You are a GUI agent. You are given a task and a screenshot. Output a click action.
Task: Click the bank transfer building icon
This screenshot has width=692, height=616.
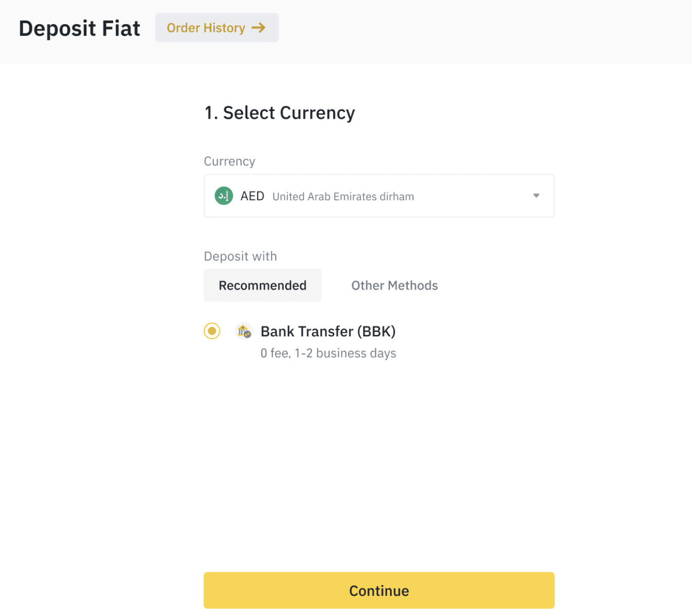coord(244,331)
